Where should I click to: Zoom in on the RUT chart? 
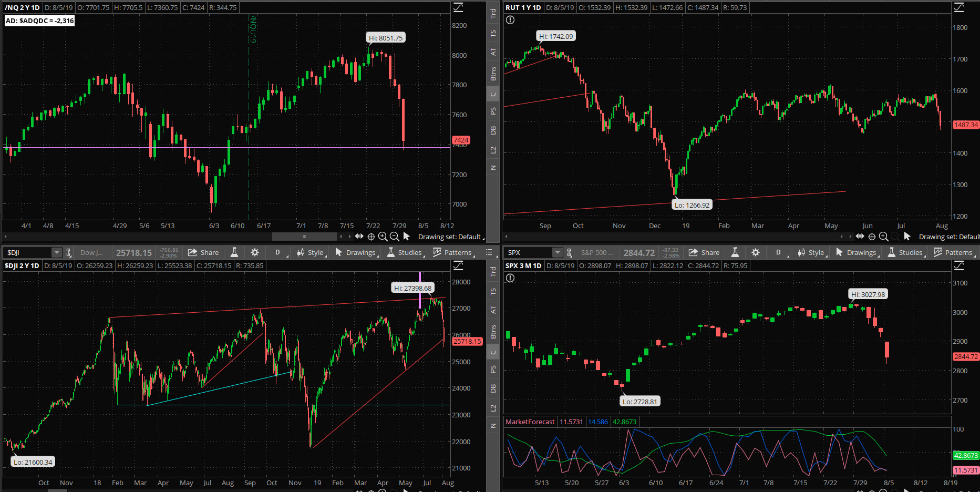click(884, 237)
